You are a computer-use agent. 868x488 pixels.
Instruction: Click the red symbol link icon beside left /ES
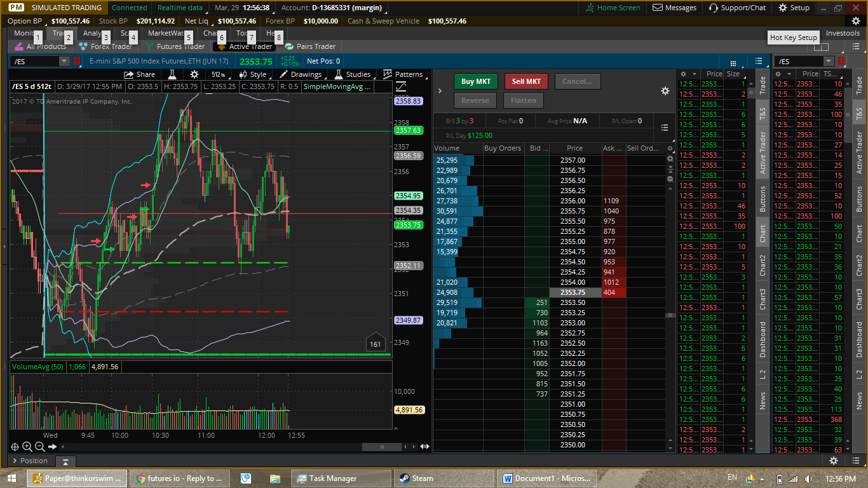tap(77, 61)
